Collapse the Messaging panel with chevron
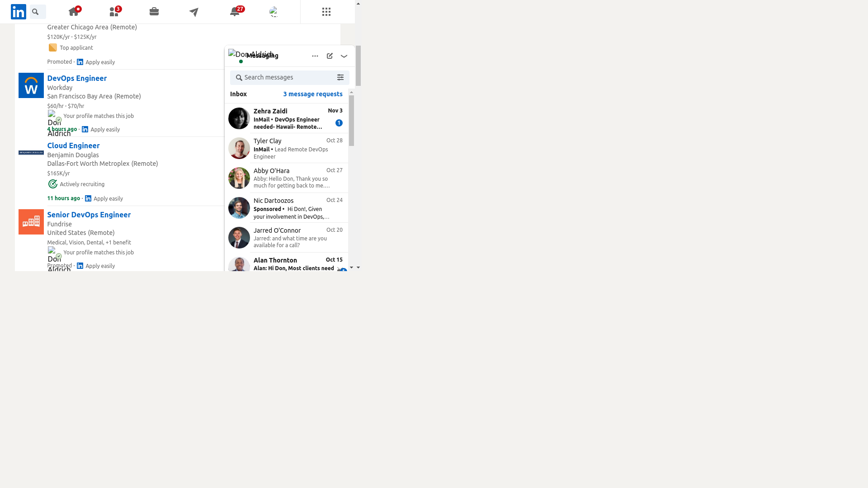 pyautogui.click(x=344, y=56)
